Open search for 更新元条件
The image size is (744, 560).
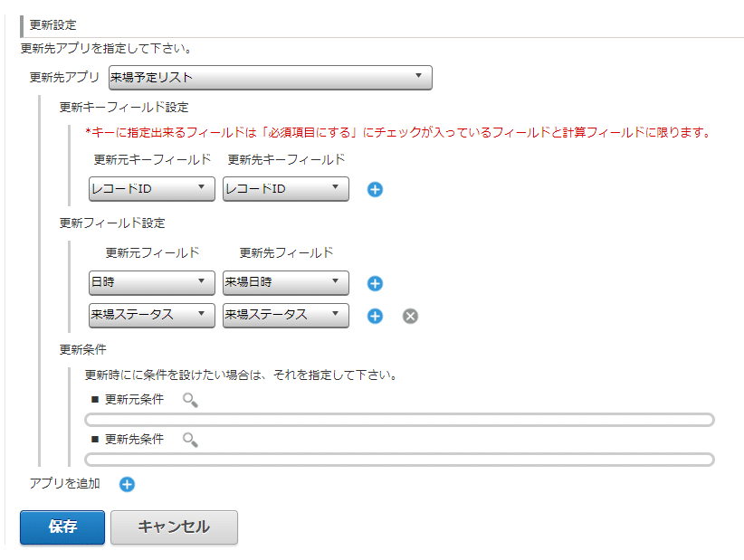tap(190, 400)
